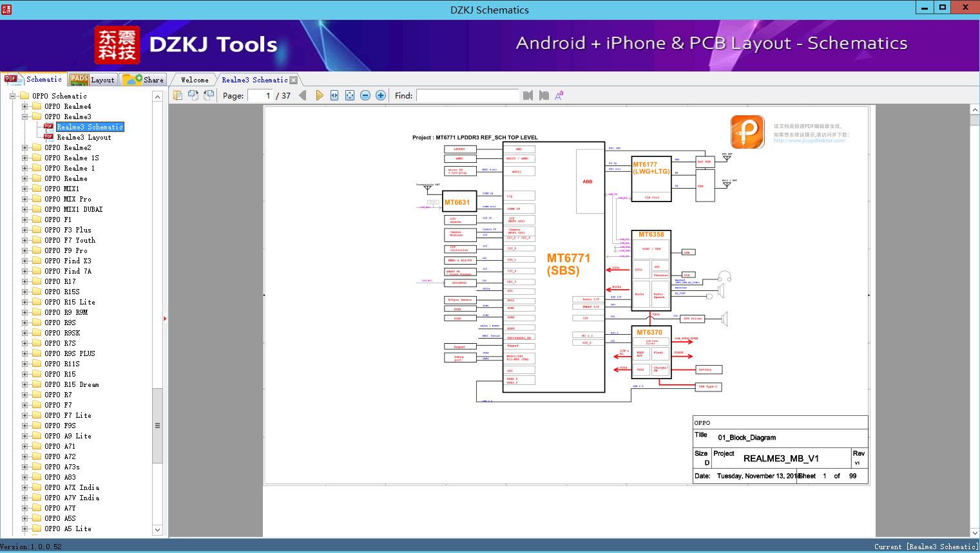Select the OPPO F9 Pro row
Viewport: 980px width, 553px height.
[x=66, y=250]
